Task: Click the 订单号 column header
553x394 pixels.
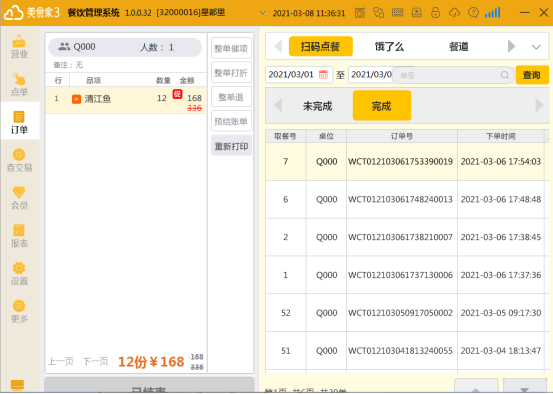Action: pyautogui.click(x=402, y=136)
